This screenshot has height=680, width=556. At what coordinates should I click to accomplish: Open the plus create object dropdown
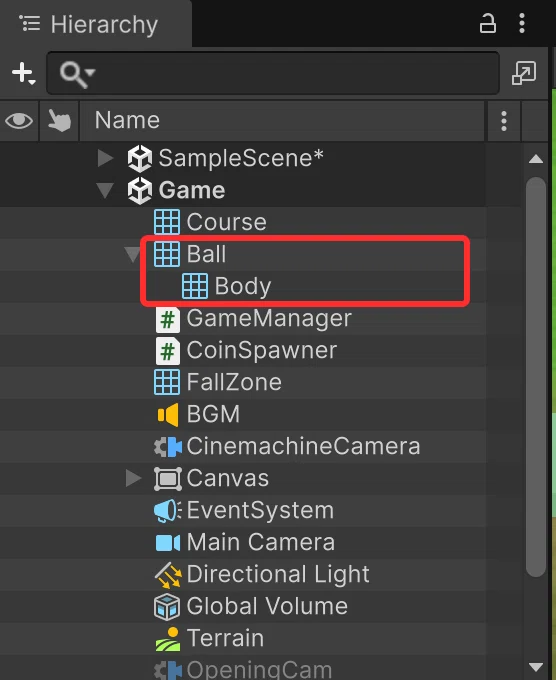(x=23, y=73)
